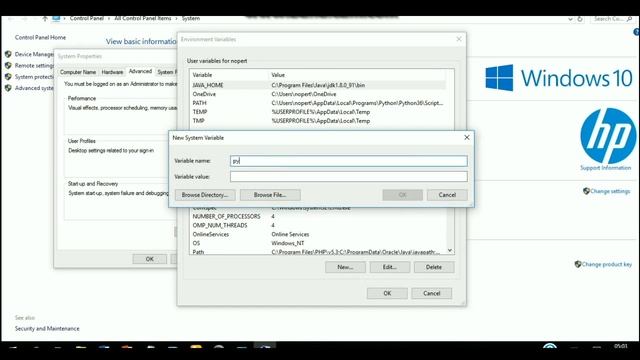This screenshot has width=640, height=360.
Task: Open Device Manager link
Action: click(x=34, y=54)
